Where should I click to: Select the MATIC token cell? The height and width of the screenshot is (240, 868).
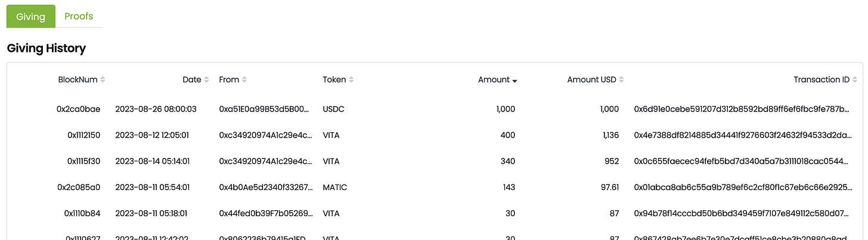pyautogui.click(x=335, y=187)
